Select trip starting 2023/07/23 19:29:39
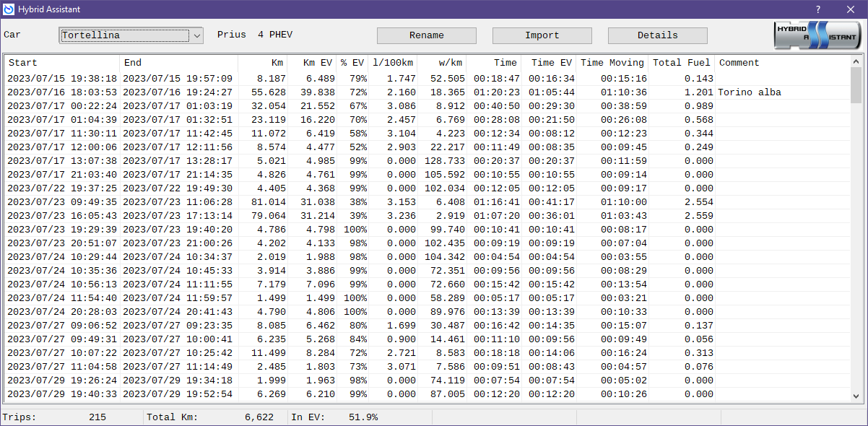868x426 pixels. click(428, 230)
